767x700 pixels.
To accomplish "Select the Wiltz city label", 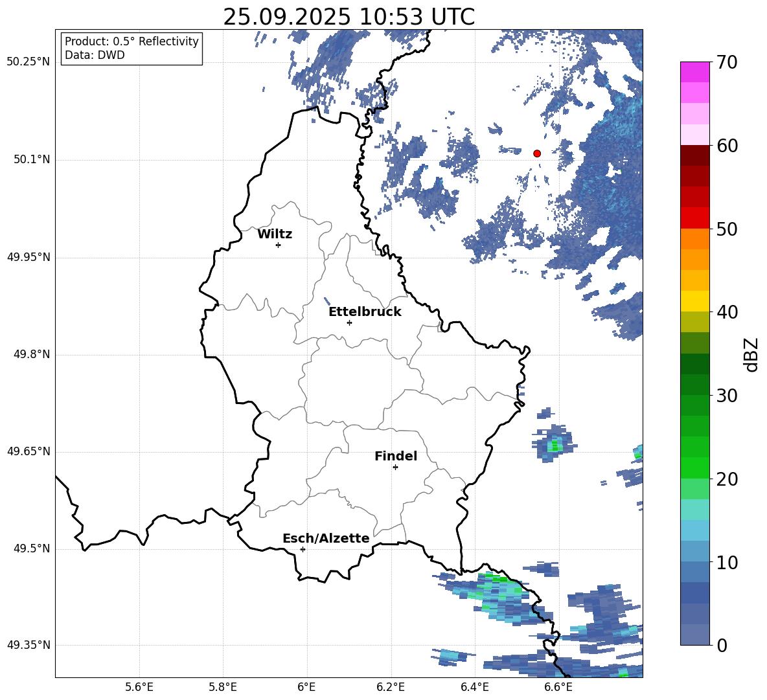I will point(275,234).
